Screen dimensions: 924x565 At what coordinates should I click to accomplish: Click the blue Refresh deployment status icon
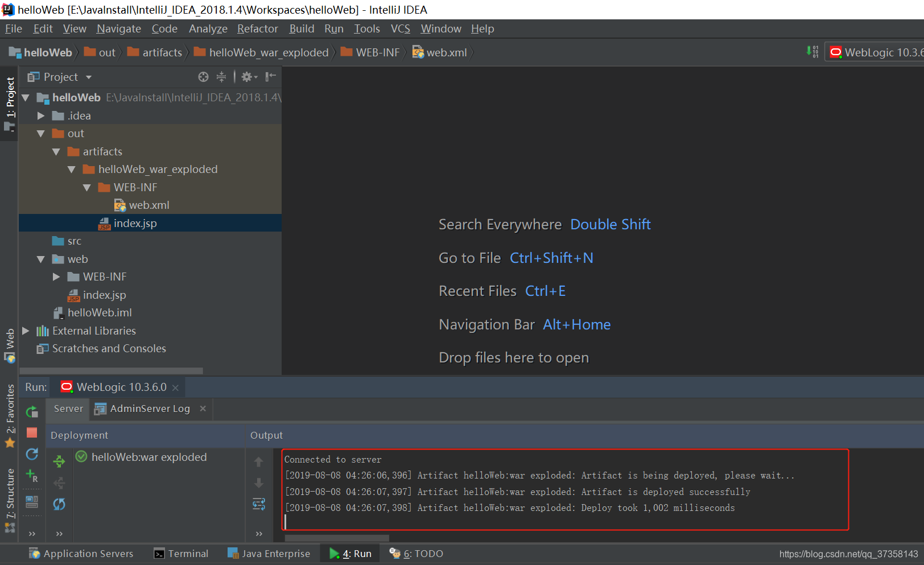[59, 504]
